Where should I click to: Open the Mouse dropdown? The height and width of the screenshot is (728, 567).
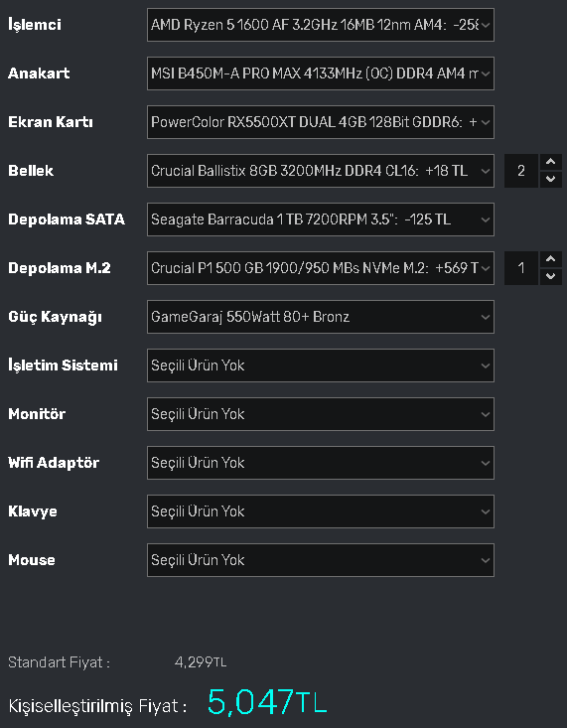click(x=321, y=560)
